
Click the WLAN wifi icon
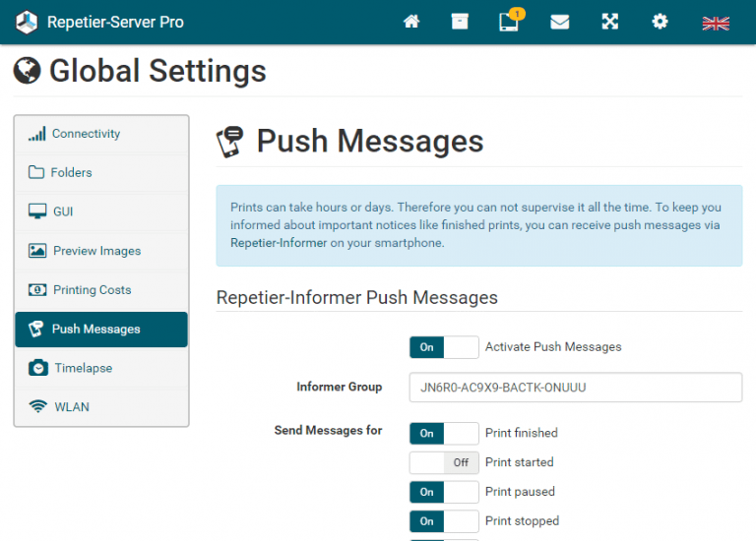point(37,406)
